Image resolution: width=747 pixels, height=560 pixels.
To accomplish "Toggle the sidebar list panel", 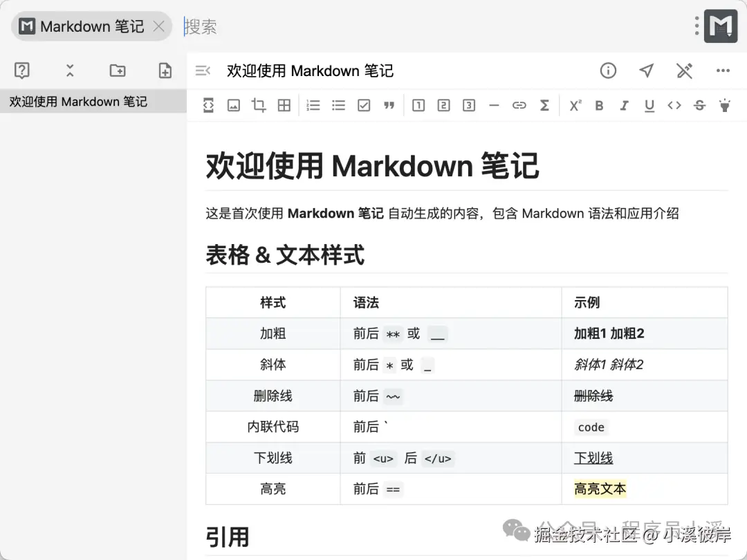I will [x=203, y=71].
